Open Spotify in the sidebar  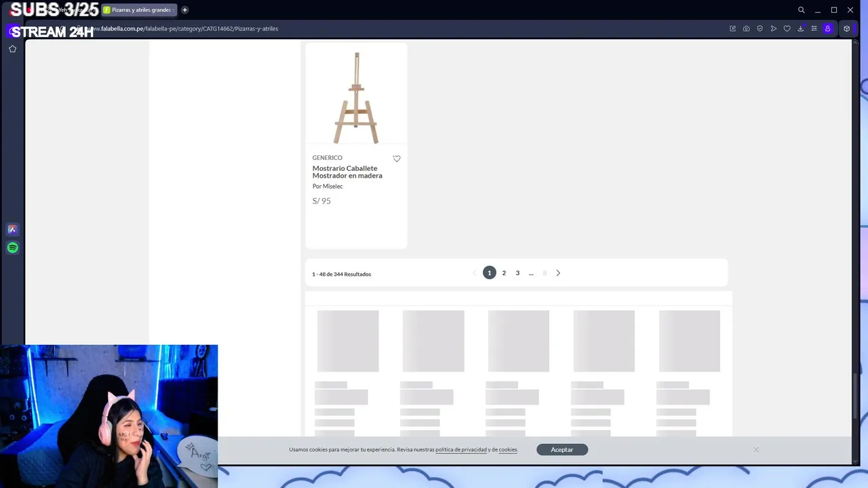(12, 248)
